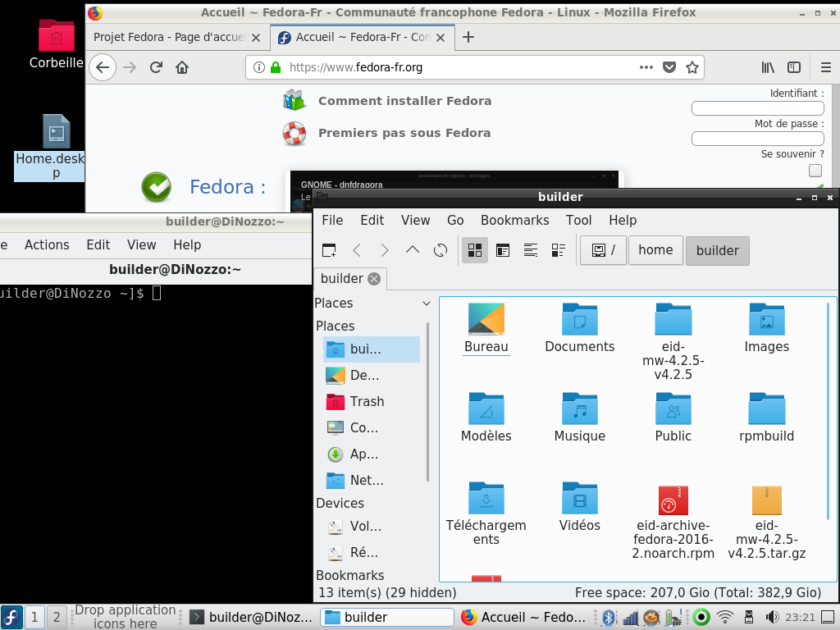Close the builder tab in file manager
The width and height of the screenshot is (840, 630).
374,279
